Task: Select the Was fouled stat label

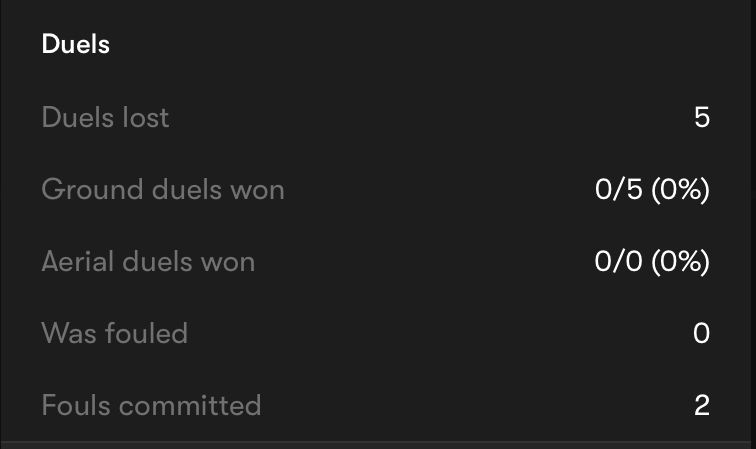Action: click(x=115, y=333)
